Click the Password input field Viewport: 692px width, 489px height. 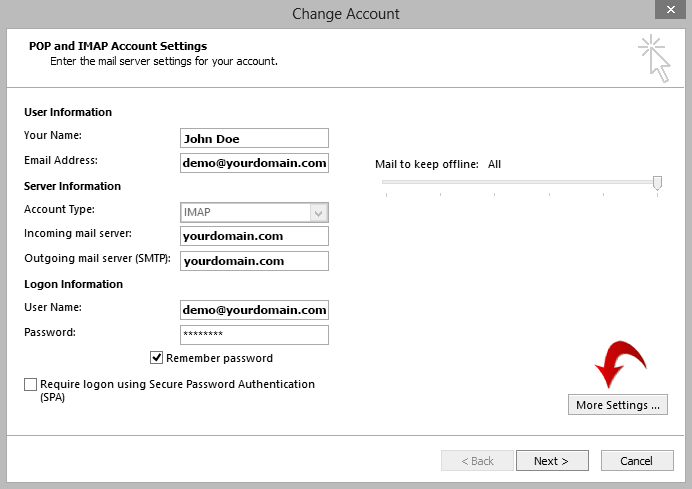point(254,335)
